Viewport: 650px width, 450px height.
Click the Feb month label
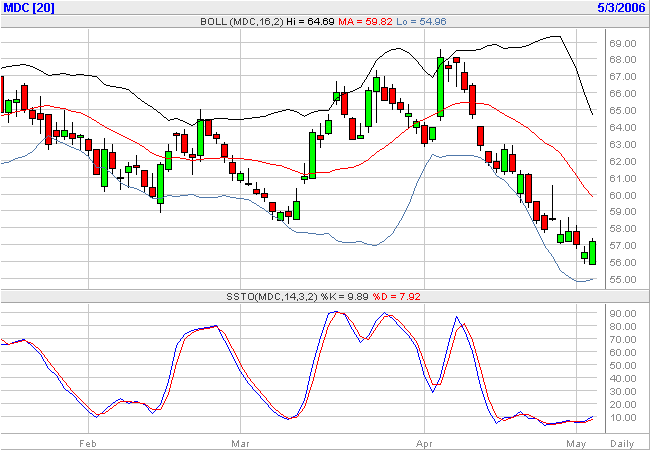click(x=88, y=444)
